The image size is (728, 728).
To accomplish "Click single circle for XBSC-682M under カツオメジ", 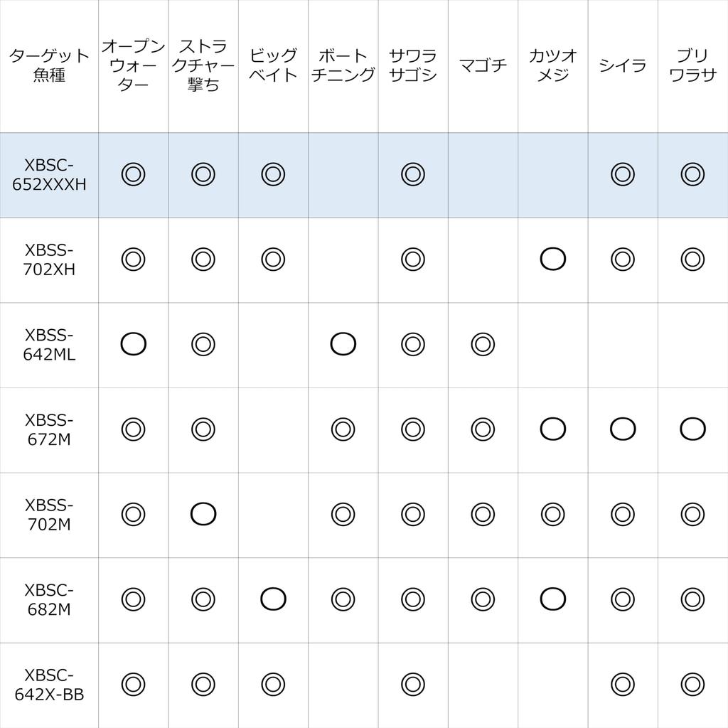I will (x=553, y=599).
